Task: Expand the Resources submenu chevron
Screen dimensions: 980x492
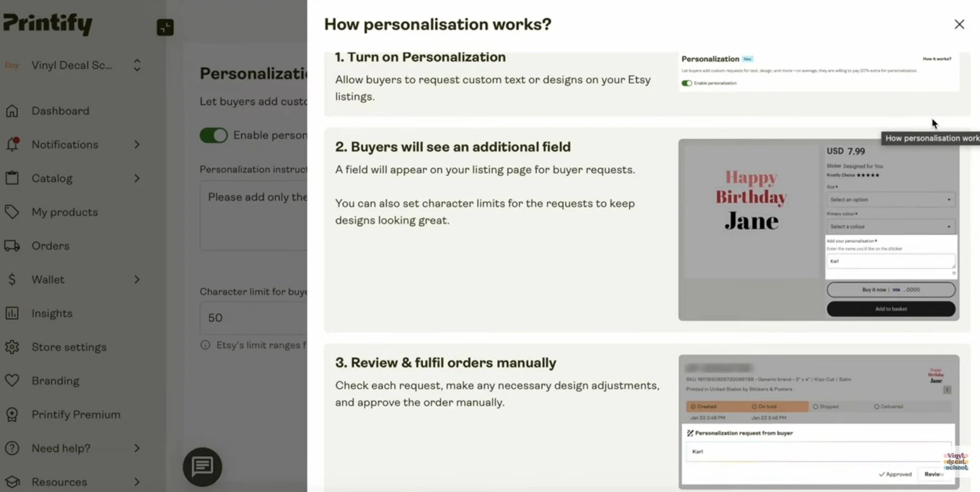Action: (137, 482)
